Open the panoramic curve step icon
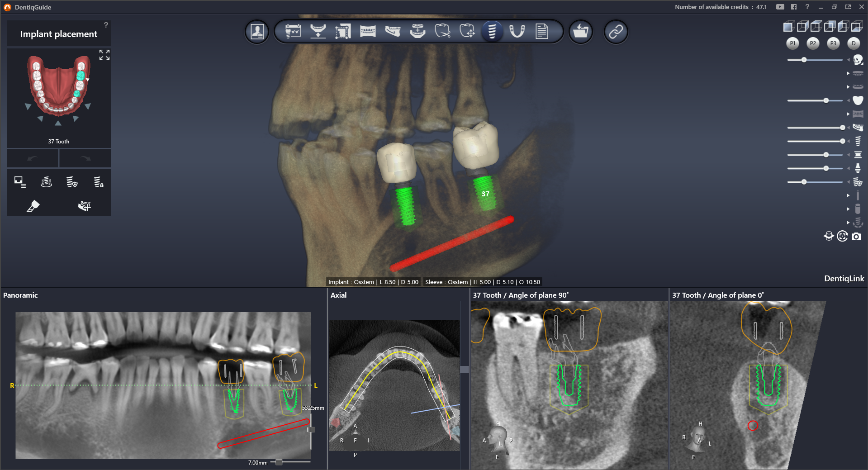The height and width of the screenshot is (470, 868). (368, 31)
